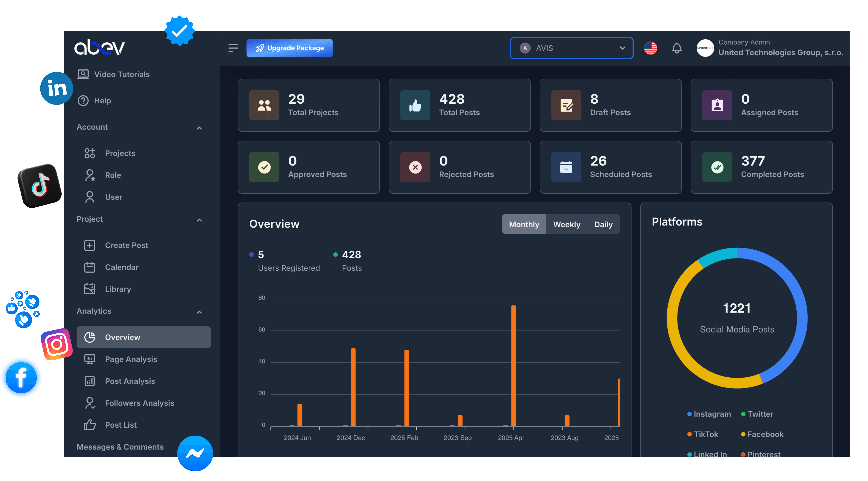The height and width of the screenshot is (481, 868).
Task: Open Create Post via its plus icon
Action: pyautogui.click(x=90, y=245)
